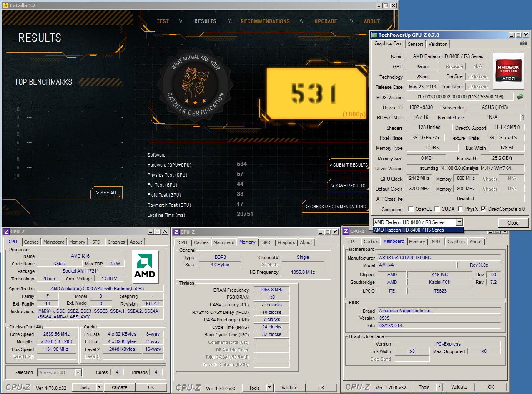Open SPD tab in CPU-Z Memory window
Screen dimensions: 532x394
tap(266, 242)
